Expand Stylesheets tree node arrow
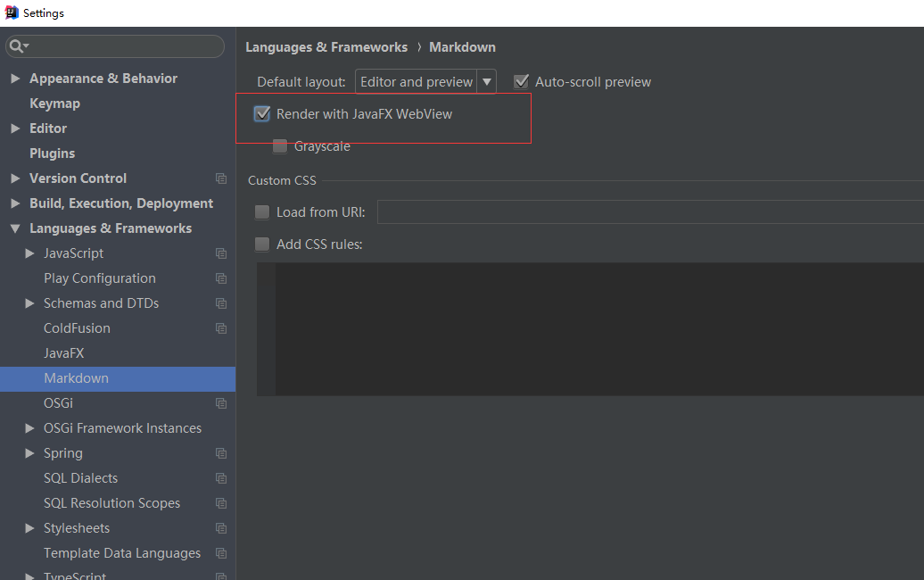Screen dimensions: 924x580 29,528
